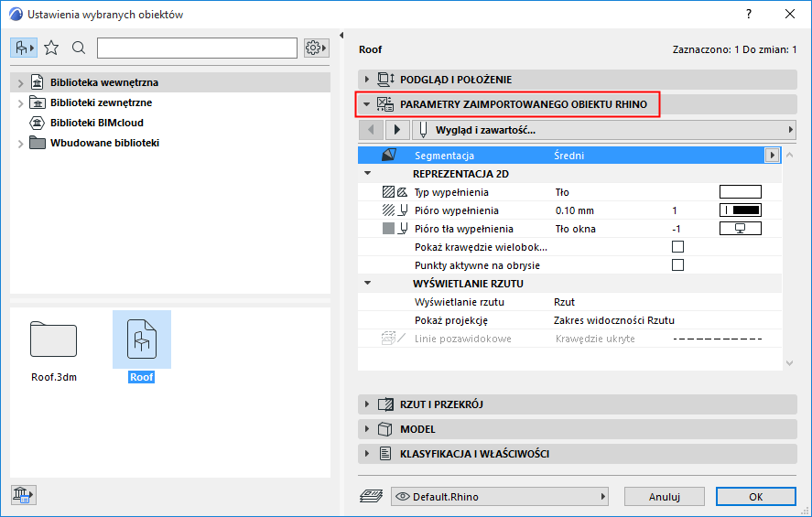Click the Tło fill type value
Image resolution: width=812 pixels, height=517 pixels.
coord(562,192)
